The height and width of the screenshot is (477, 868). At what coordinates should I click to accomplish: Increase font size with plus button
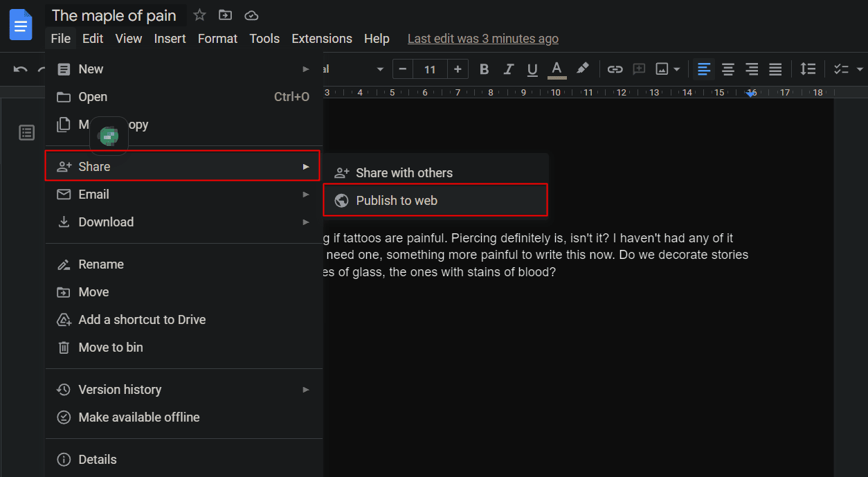(x=458, y=69)
